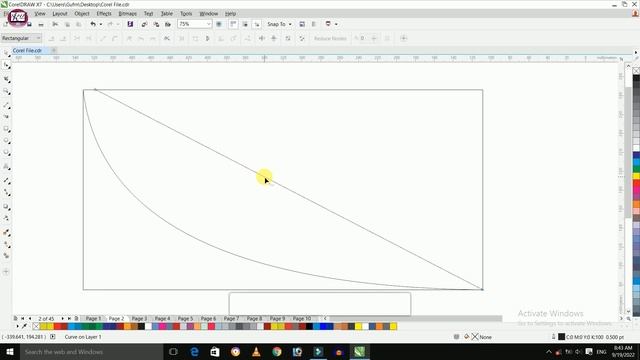Click Reflect Nodes Horizontally icon

(x=262, y=38)
